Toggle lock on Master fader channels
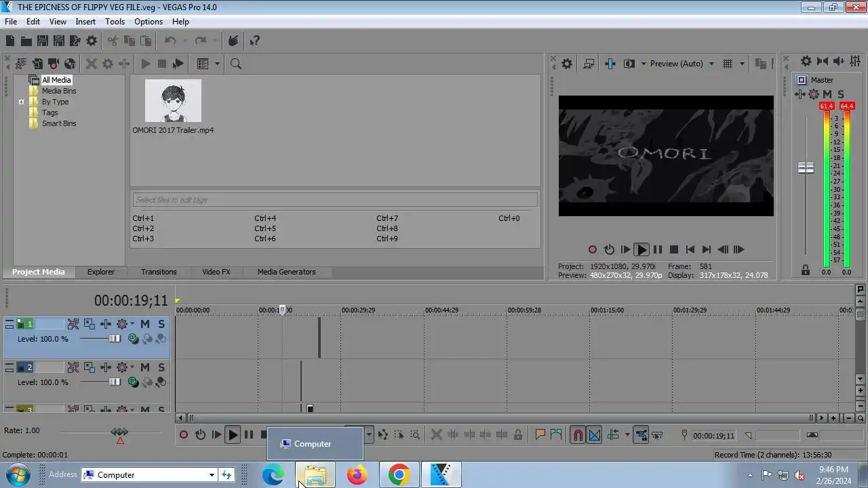868x488 pixels. tap(806, 270)
